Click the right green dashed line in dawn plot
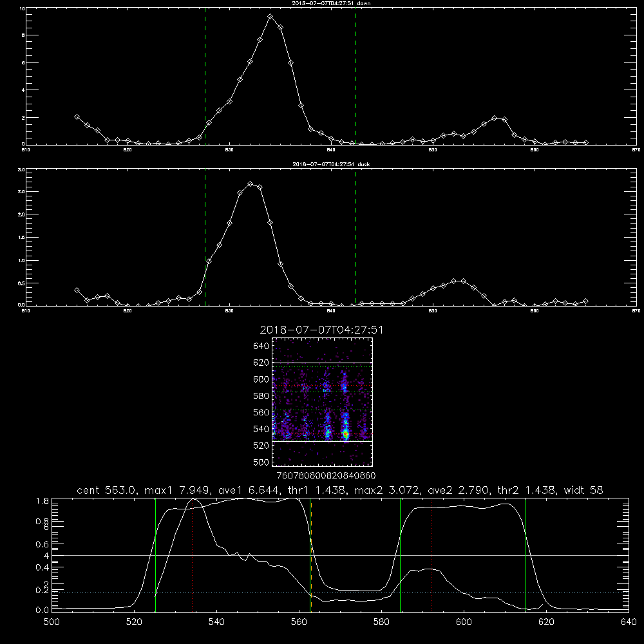 click(x=355, y=78)
